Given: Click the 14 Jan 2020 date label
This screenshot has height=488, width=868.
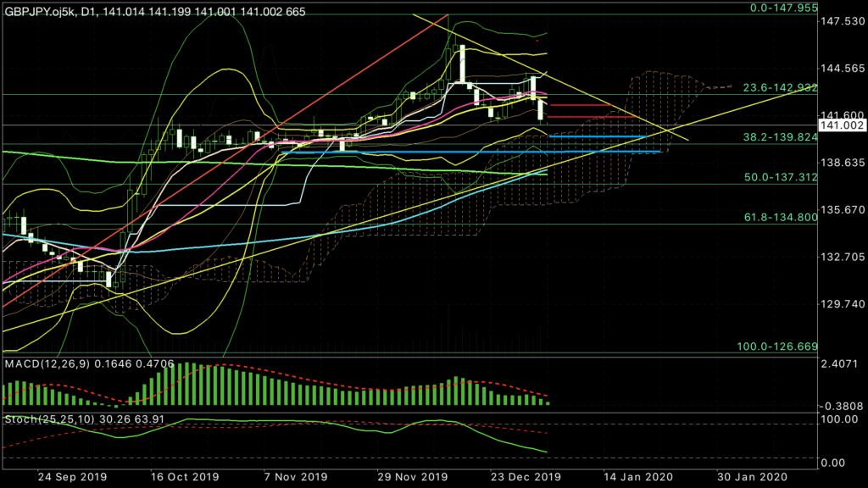Looking at the screenshot, I should click(637, 477).
